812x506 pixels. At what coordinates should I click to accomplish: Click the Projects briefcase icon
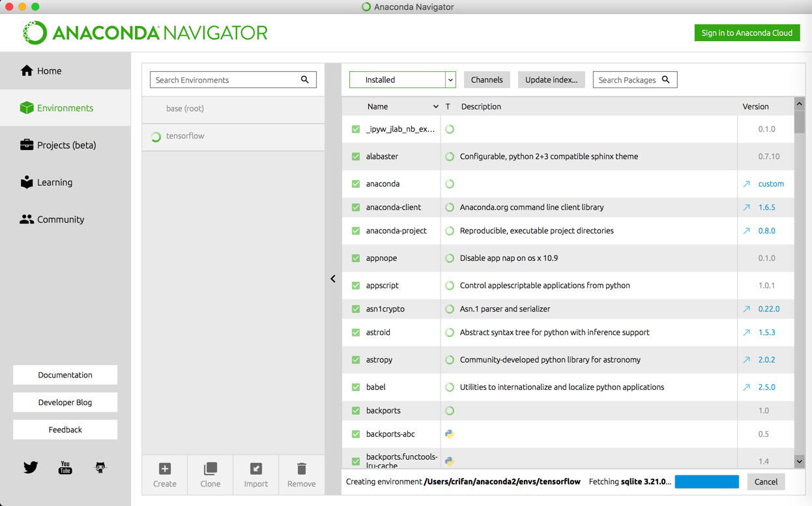(x=27, y=145)
